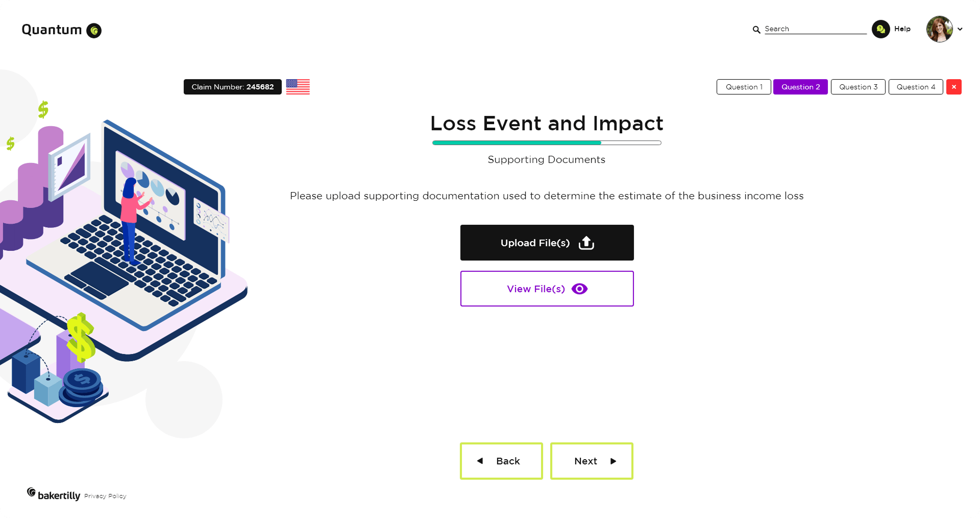Image resolution: width=980 pixels, height=518 pixels.
Task: Expand the user profile dropdown chevron
Action: [x=960, y=29]
